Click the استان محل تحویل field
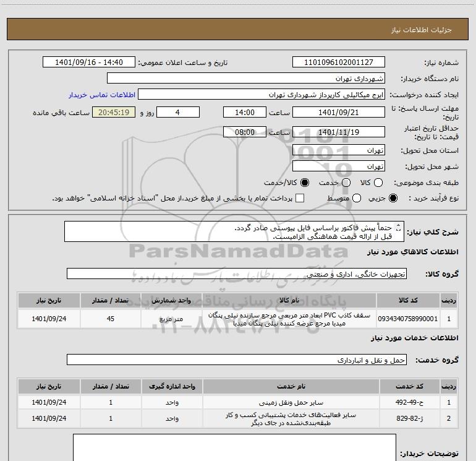Screen dimensions: 476x461 click(x=339, y=150)
